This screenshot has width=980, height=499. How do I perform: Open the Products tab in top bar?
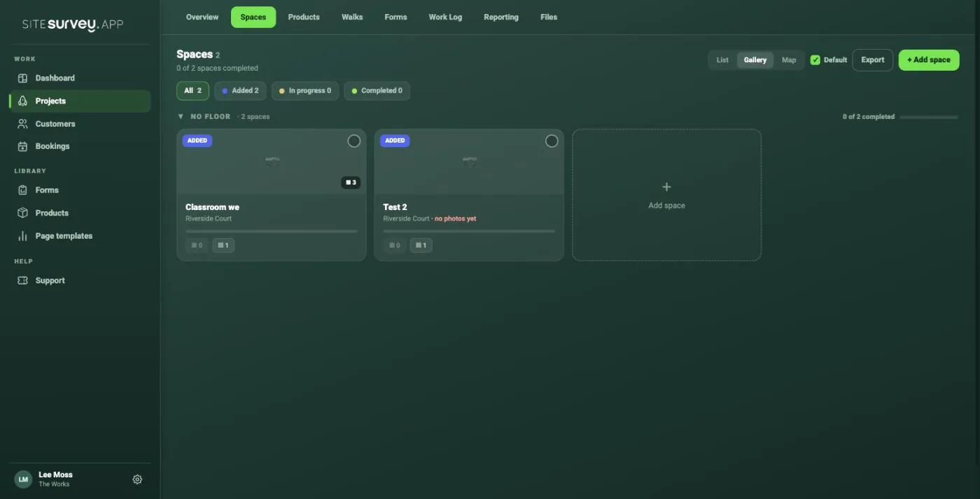tap(304, 17)
